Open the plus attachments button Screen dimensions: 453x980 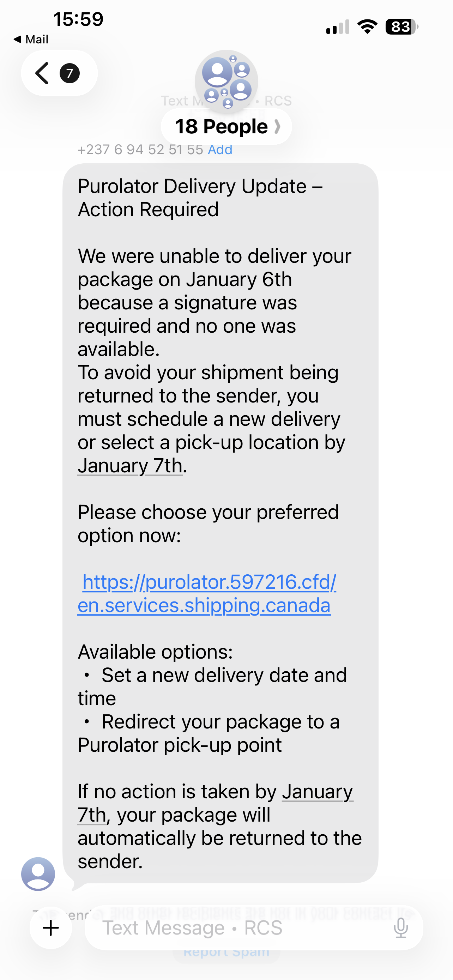point(50,928)
